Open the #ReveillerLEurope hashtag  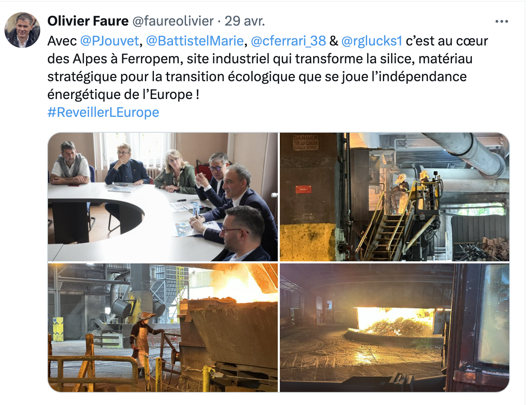pos(103,112)
